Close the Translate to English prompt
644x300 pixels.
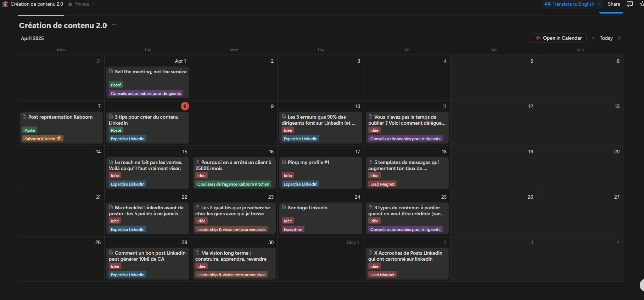click(599, 4)
